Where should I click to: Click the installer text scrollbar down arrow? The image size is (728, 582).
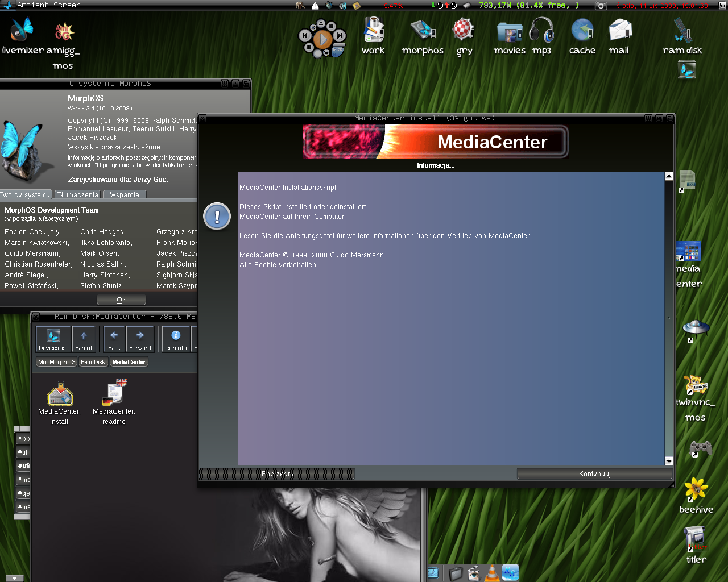pos(669,461)
